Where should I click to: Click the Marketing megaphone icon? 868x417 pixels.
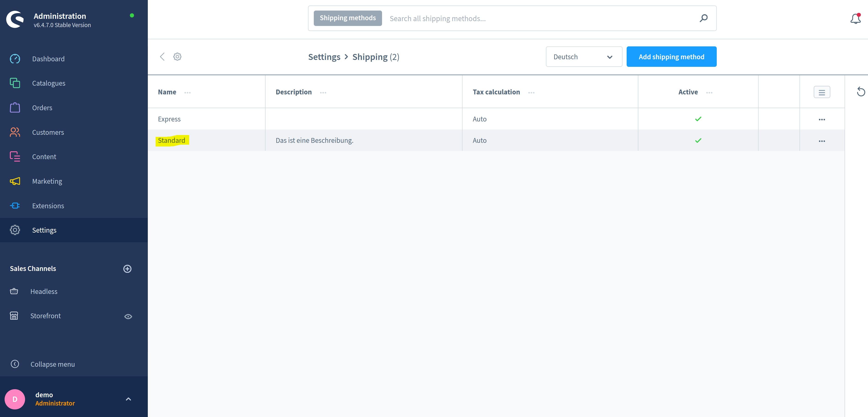point(15,181)
